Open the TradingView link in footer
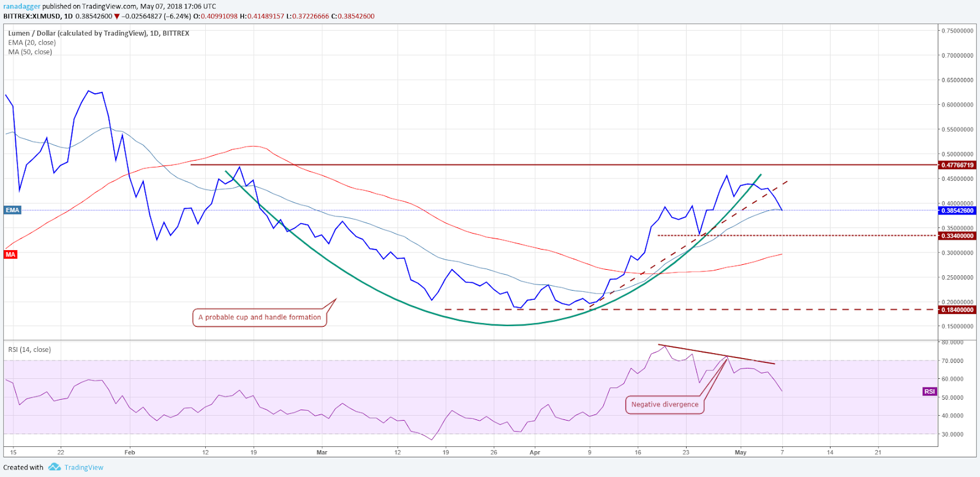 84,467
